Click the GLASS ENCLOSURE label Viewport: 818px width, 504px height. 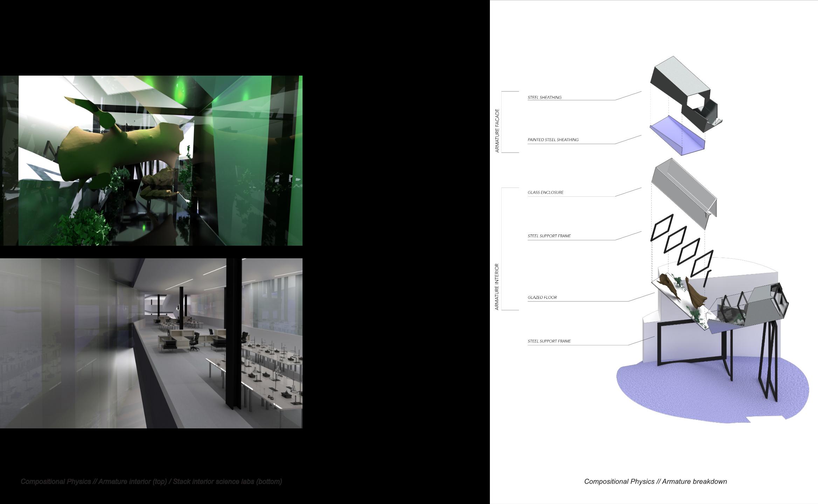(x=546, y=192)
